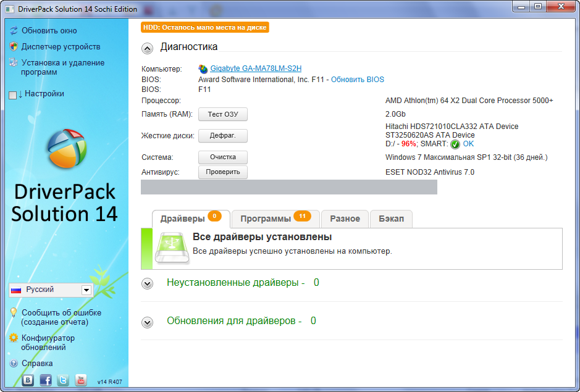Click the orange 11 badge on Программы
The height and width of the screenshot is (392, 580).
click(302, 216)
